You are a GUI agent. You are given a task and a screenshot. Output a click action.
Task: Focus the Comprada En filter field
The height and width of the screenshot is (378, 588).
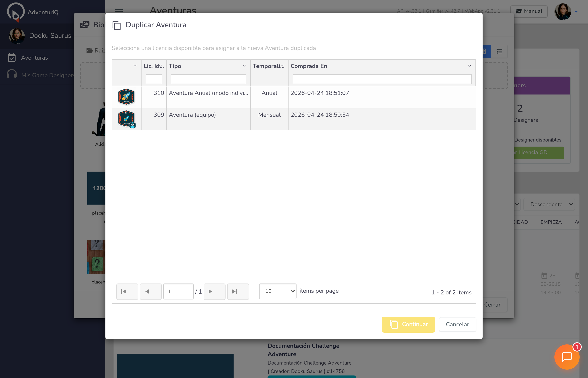coord(382,79)
